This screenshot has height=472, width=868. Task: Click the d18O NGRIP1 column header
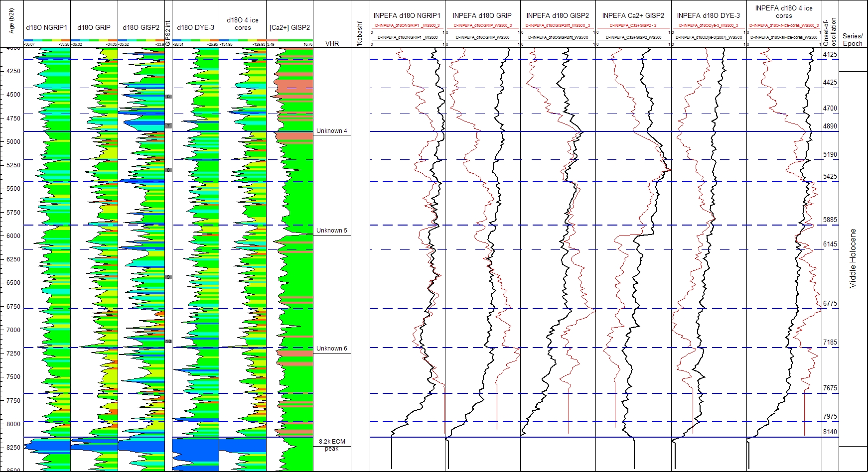[46, 27]
